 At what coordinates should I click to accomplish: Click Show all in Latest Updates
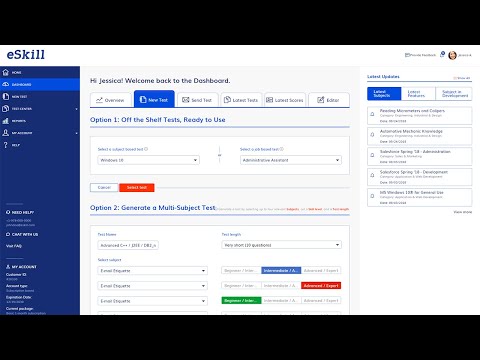(462, 78)
